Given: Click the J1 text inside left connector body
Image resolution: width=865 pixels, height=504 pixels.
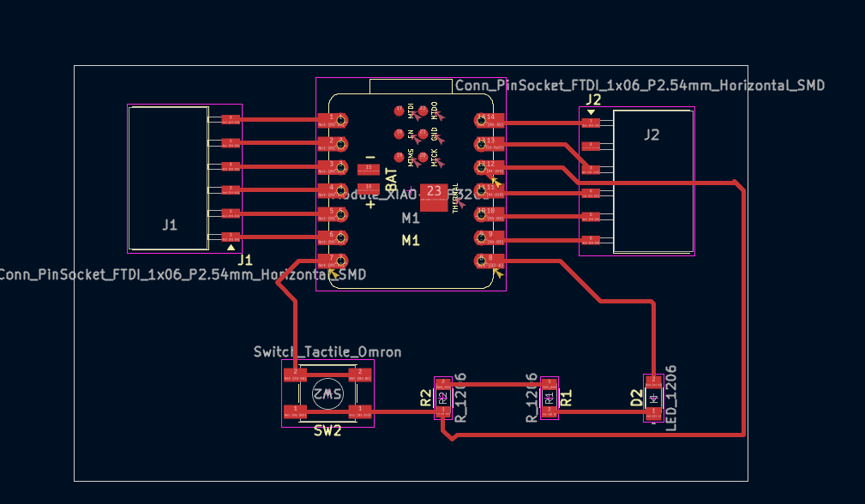Looking at the screenshot, I should (x=170, y=225).
